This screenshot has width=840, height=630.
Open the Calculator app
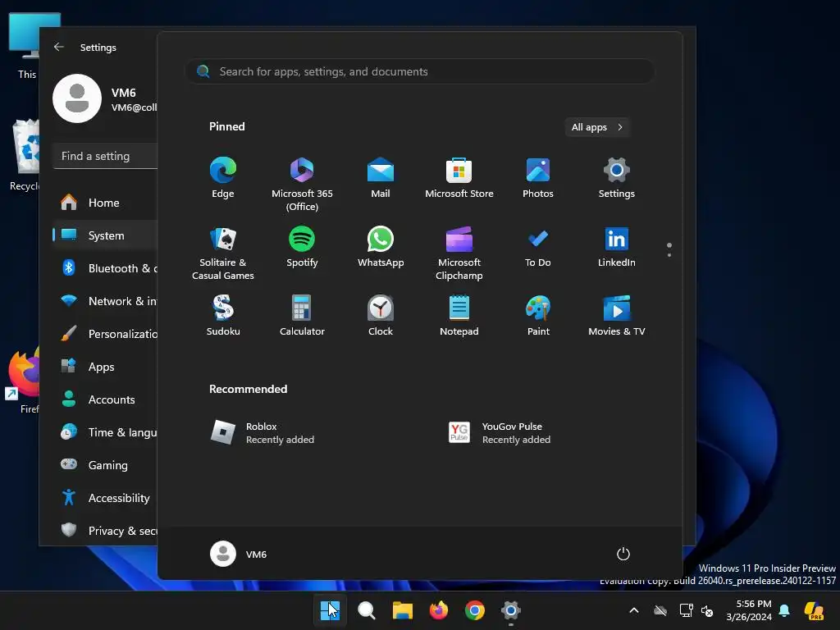tap(302, 316)
